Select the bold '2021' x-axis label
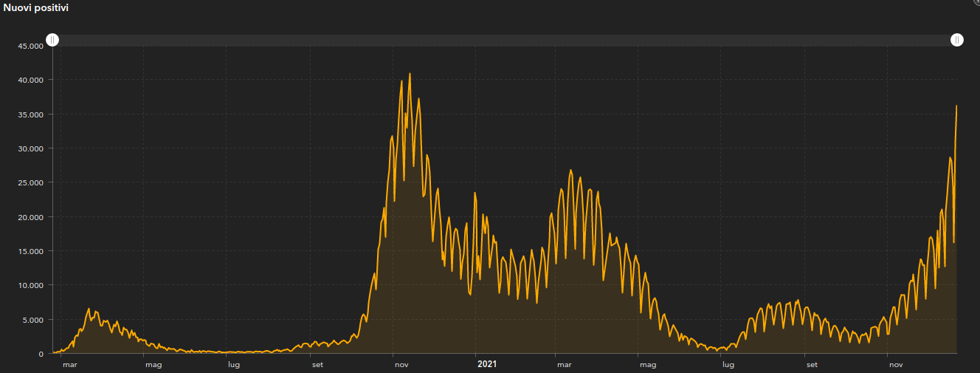 click(x=487, y=364)
